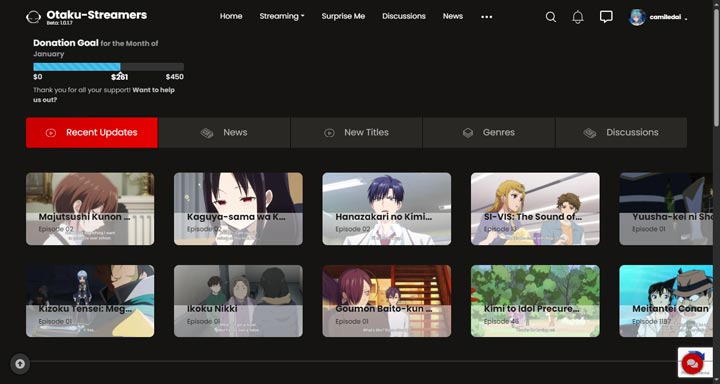
Task: Switch to the News tab
Action: [x=224, y=133]
